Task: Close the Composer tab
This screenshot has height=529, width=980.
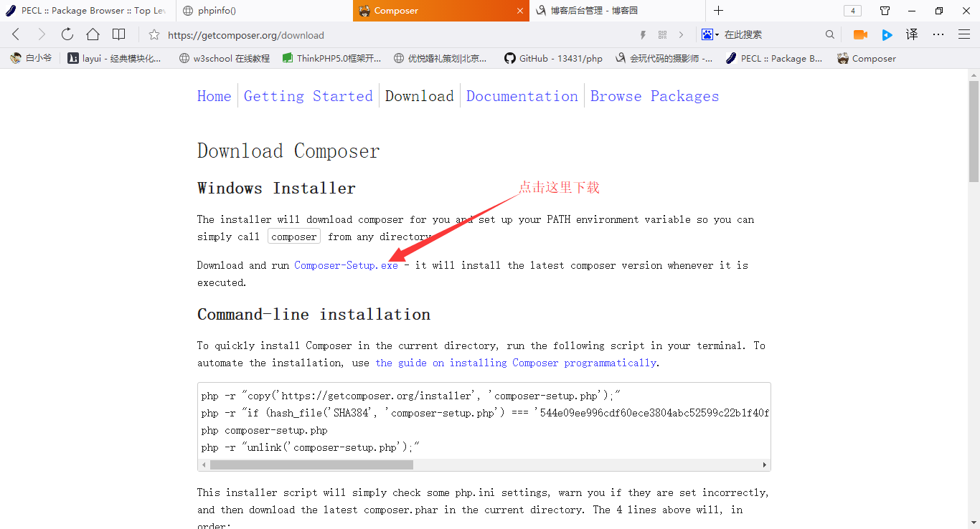Action: (521, 11)
